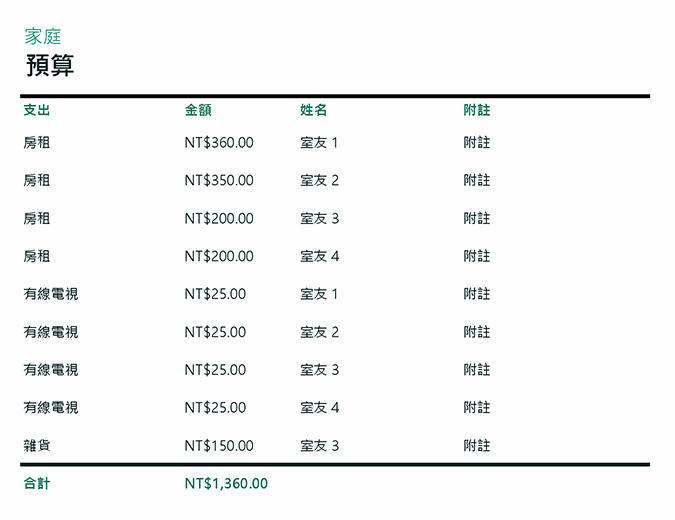Select "室友 1" in the NT$360.00 row
The height and width of the screenshot is (520, 675).
[x=319, y=143]
